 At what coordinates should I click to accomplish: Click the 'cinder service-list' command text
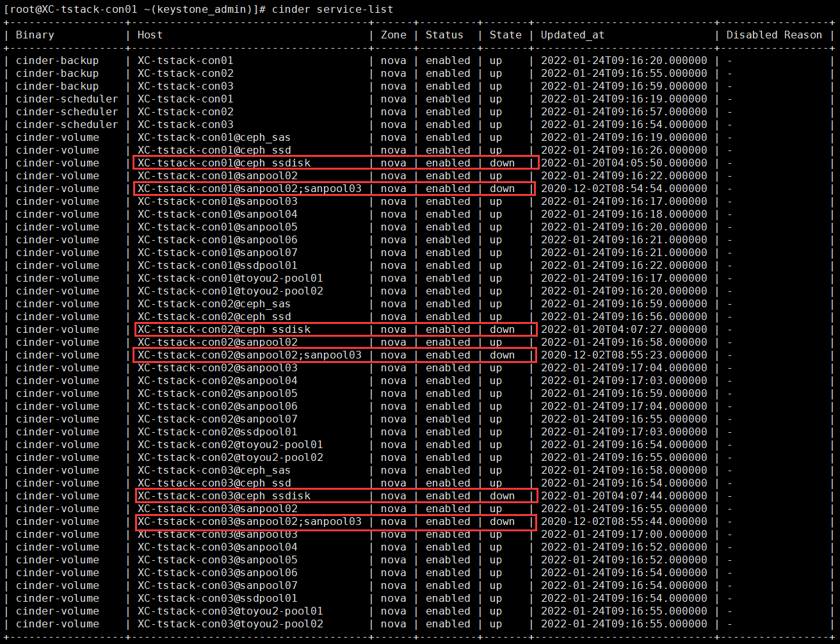pyautogui.click(x=332, y=9)
